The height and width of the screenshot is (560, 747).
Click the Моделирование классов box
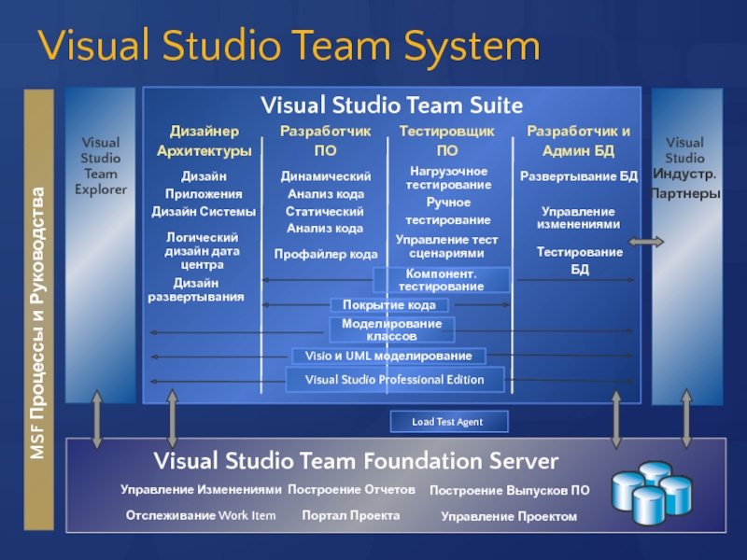point(391,329)
